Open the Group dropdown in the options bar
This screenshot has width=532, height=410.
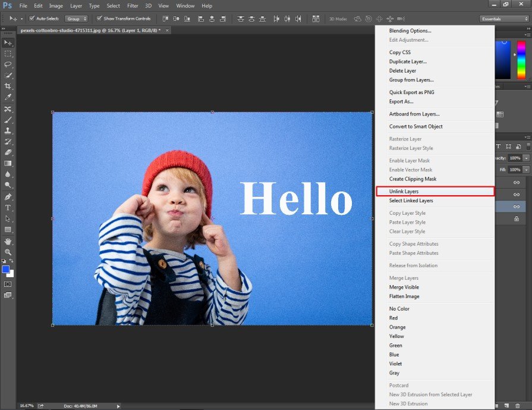[x=76, y=18]
